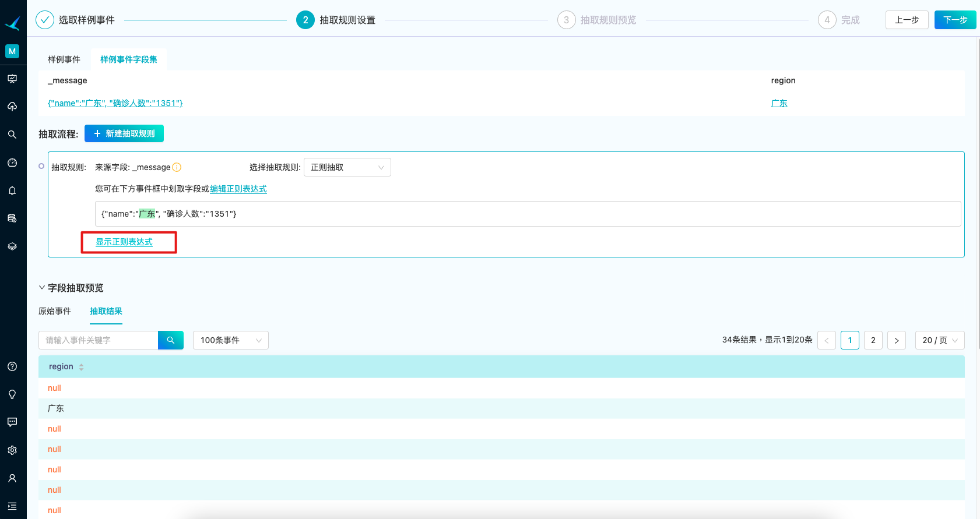980x519 pixels.
Task: Click the 完成 step 4
Action: (839, 20)
